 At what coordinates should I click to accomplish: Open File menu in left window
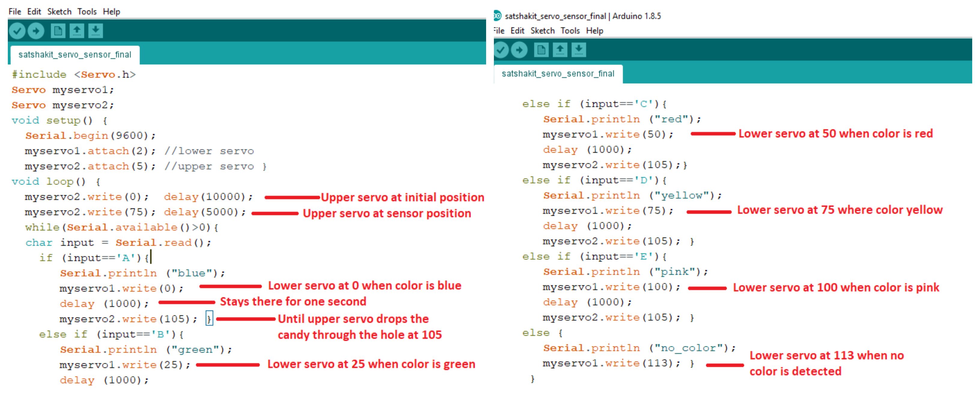(14, 11)
